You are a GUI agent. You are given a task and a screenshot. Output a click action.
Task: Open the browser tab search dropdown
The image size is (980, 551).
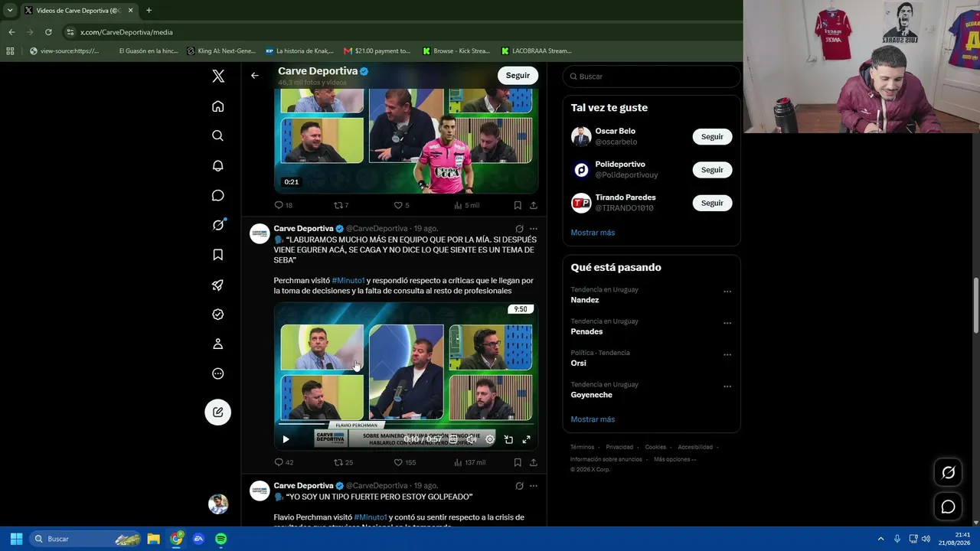tap(10, 11)
